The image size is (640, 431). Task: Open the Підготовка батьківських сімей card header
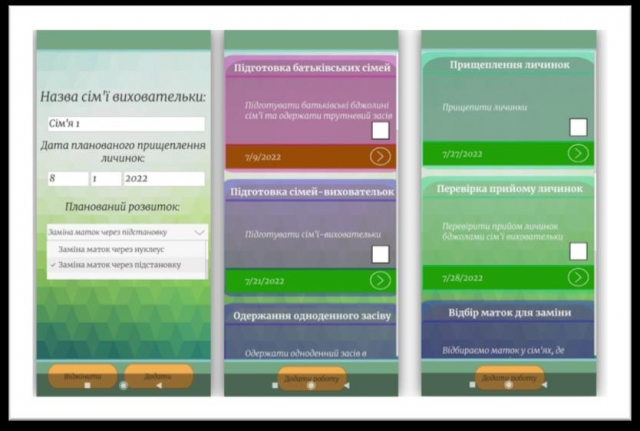(311, 68)
